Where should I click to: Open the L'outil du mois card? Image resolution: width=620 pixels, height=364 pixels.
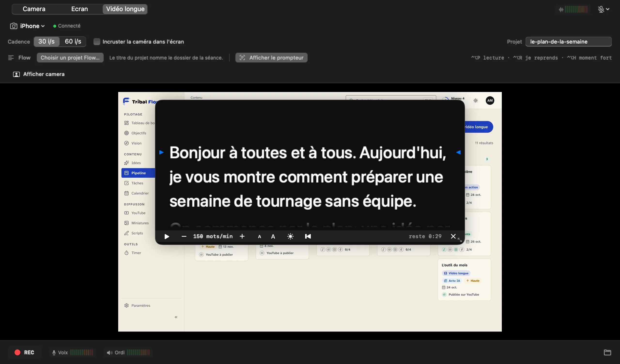pos(464,280)
